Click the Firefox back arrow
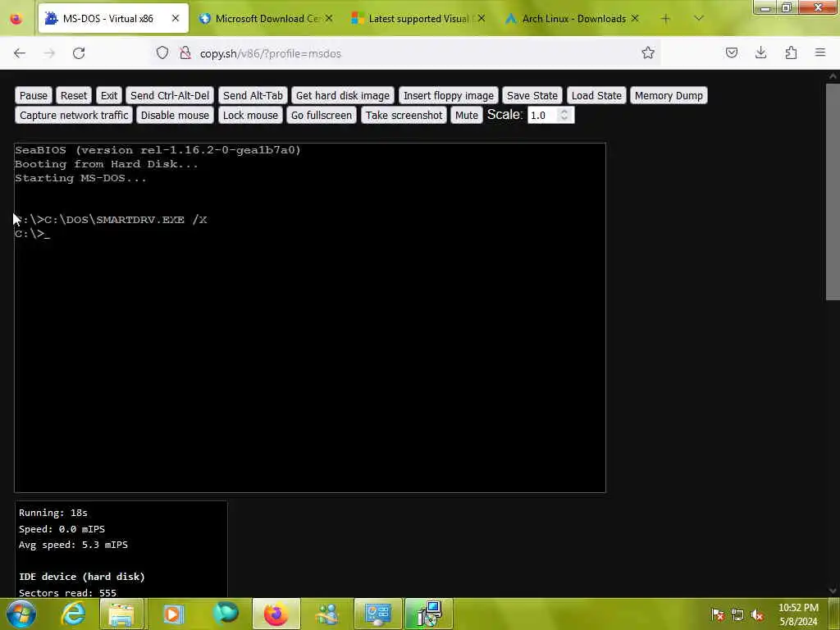Viewport: 840px width, 630px height. tap(20, 53)
